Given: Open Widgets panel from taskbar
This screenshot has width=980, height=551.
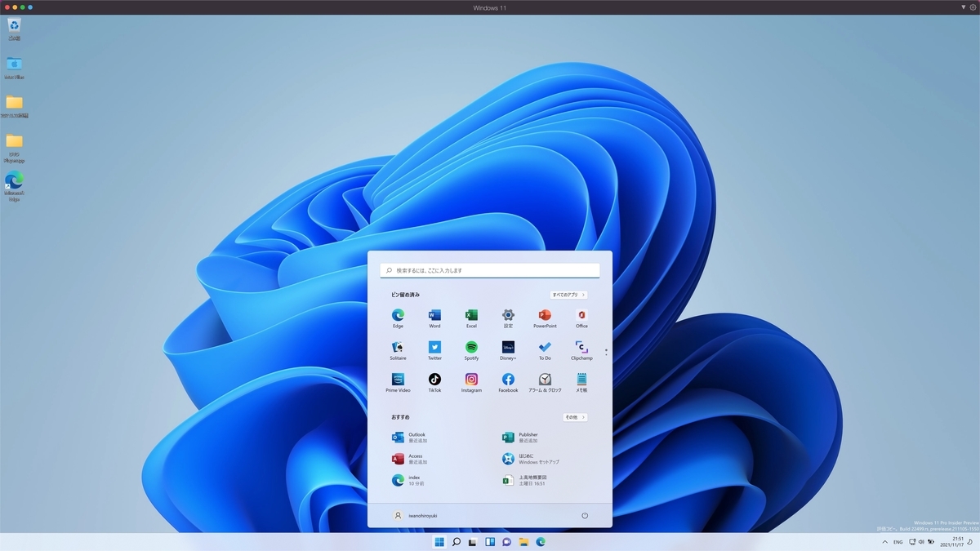Looking at the screenshot, I should 490,542.
